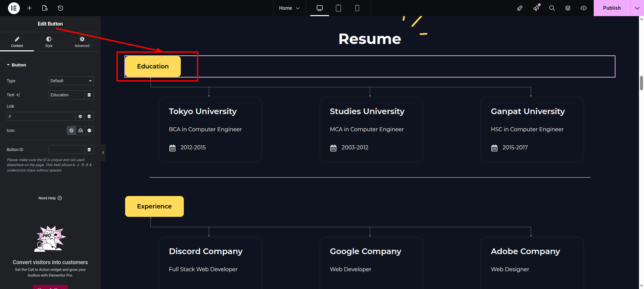Switch to the Advanced tab
This screenshot has width=644, height=289.
(82, 42)
